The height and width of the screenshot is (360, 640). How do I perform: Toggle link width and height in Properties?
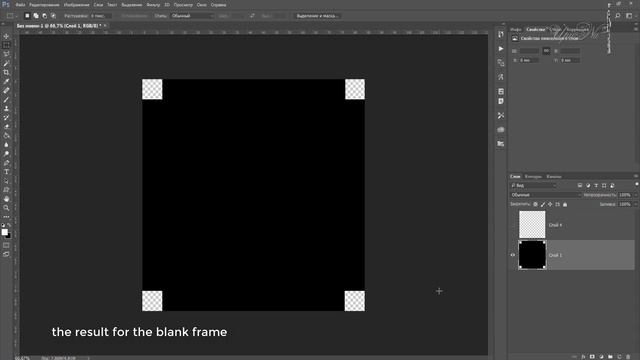pyautogui.click(x=546, y=51)
